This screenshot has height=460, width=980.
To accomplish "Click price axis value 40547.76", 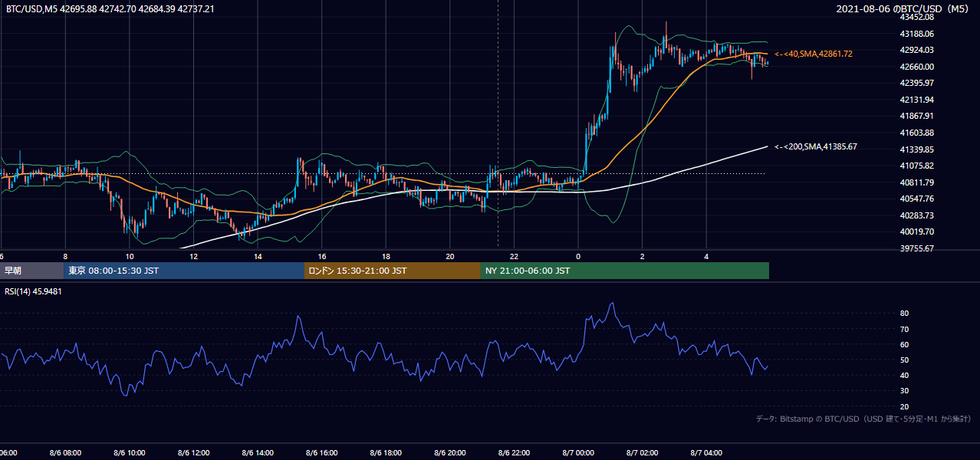I will [919, 199].
